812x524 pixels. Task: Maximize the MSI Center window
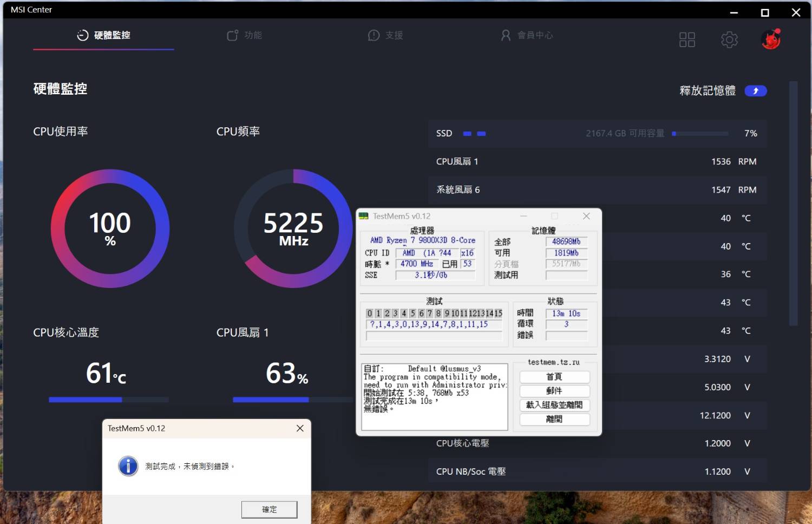click(x=765, y=12)
